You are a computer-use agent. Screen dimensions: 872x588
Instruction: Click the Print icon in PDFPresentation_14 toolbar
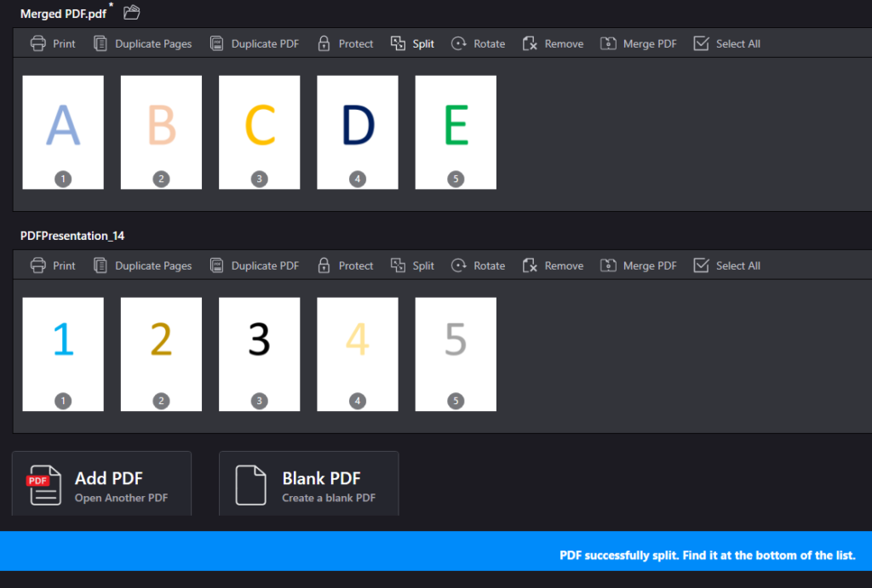click(x=37, y=265)
